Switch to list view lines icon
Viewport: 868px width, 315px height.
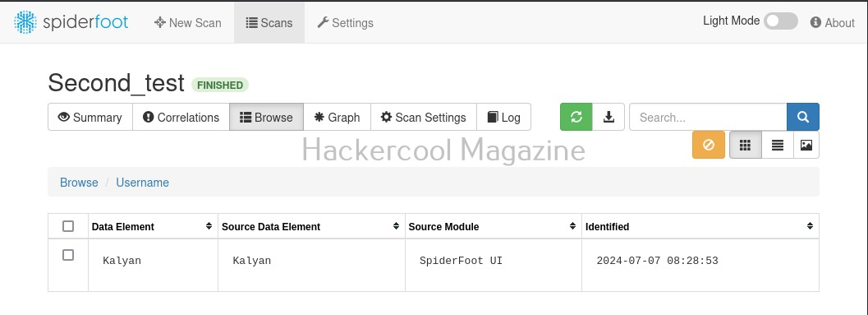777,146
